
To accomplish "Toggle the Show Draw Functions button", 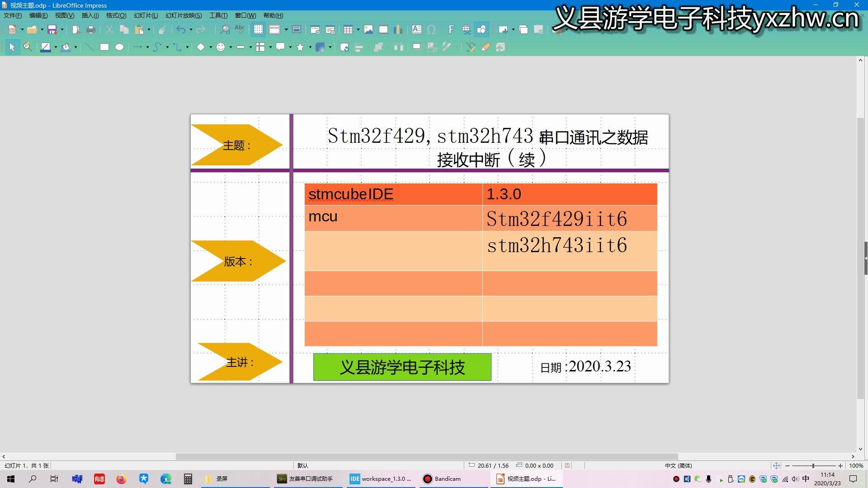I will [481, 30].
